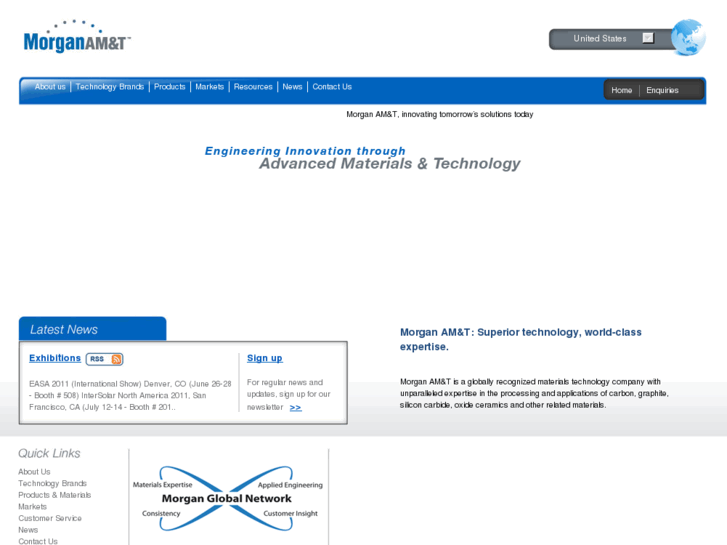Click the Morgan AM&T logo
727x545 pixels.
77,37
